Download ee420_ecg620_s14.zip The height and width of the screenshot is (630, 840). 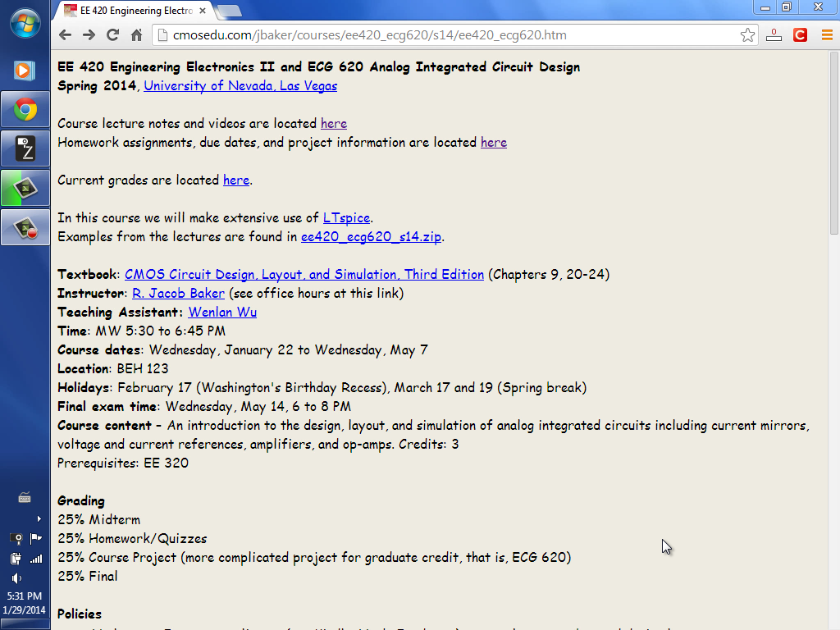pyautogui.click(x=372, y=237)
